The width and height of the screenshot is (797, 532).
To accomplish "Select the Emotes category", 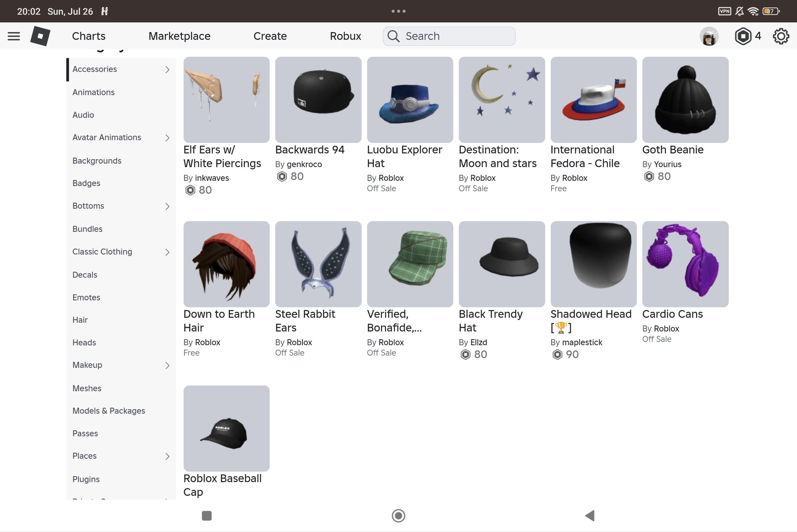I will click(x=86, y=298).
